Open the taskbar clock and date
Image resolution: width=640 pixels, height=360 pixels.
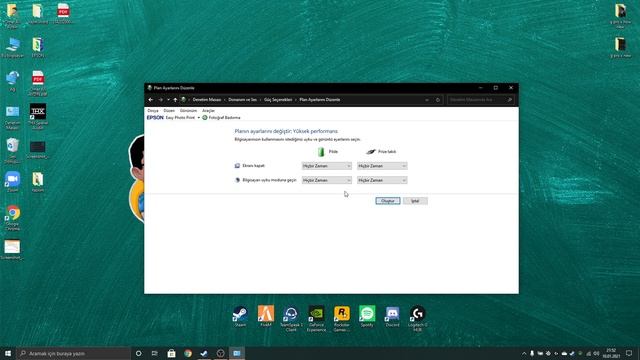click(611, 353)
